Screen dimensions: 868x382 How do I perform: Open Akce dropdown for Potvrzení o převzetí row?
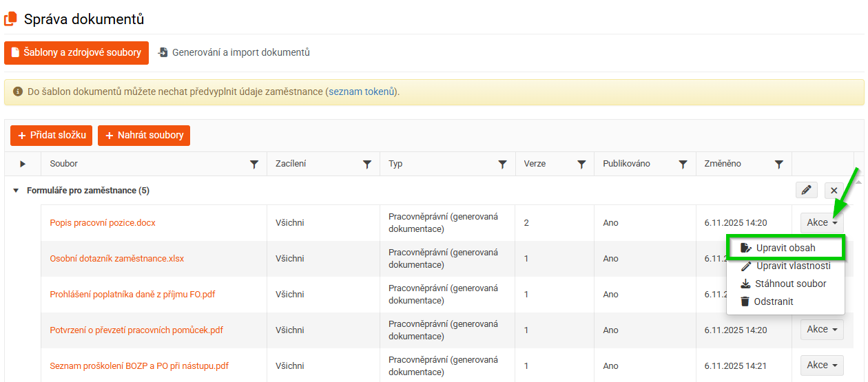(822, 330)
